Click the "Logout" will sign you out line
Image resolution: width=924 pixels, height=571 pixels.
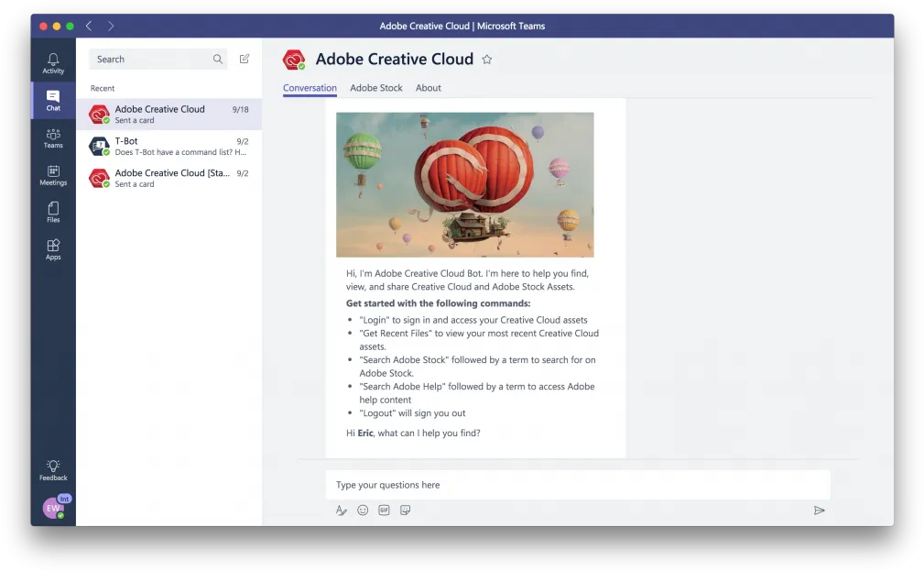(412, 413)
